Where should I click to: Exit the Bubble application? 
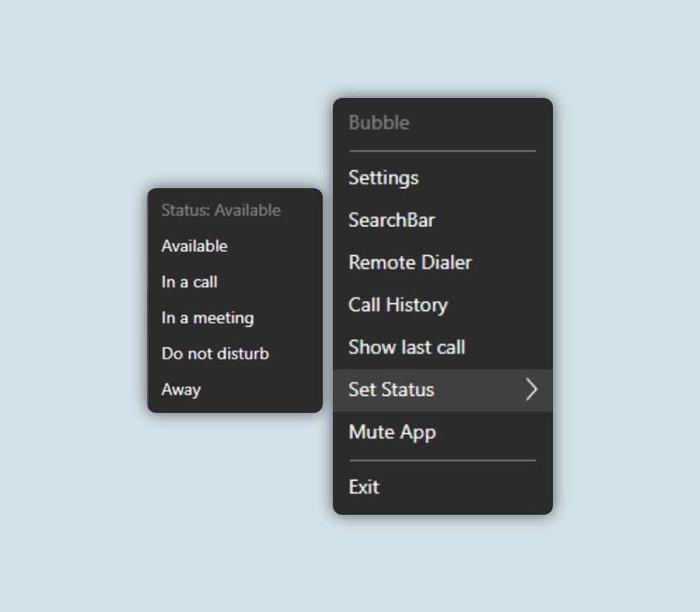coord(364,488)
